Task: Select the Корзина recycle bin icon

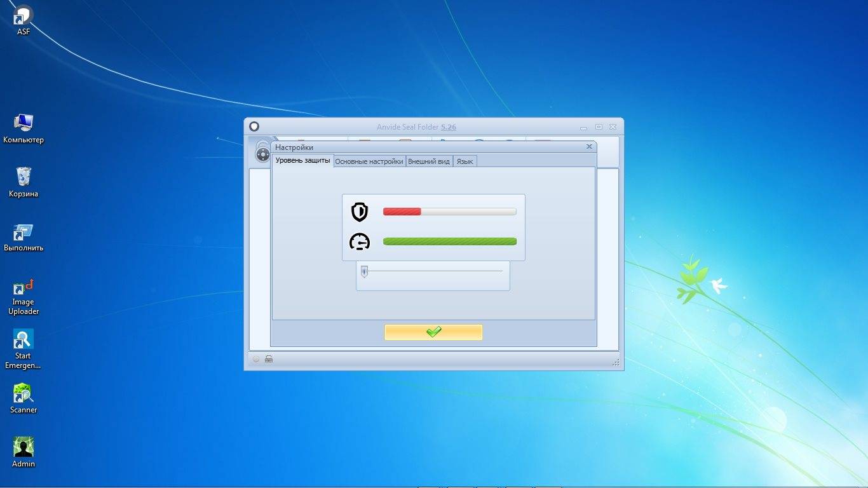Action: pos(24,182)
